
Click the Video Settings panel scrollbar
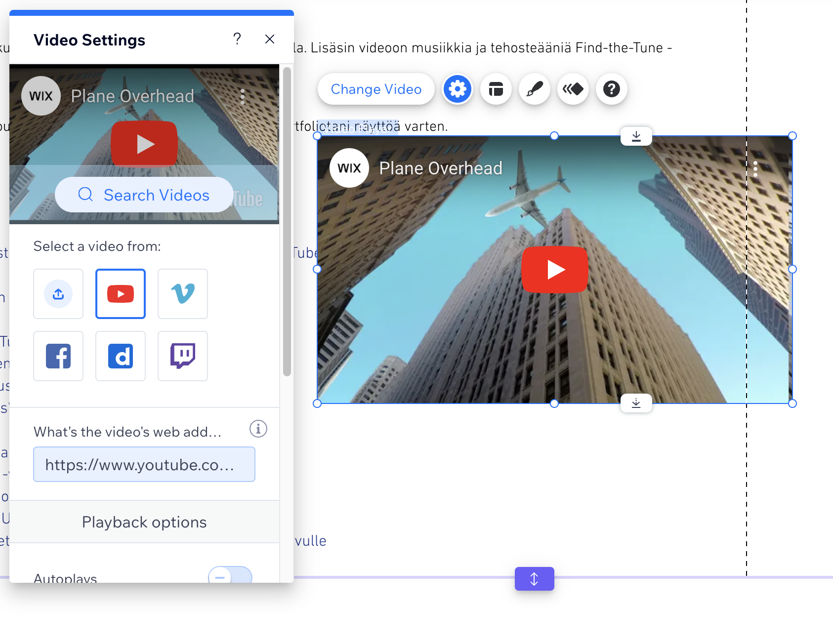(287, 222)
